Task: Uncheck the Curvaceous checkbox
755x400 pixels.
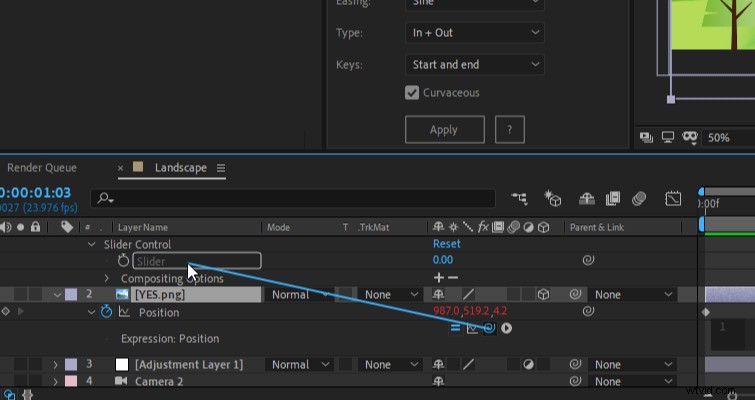Action: point(412,92)
